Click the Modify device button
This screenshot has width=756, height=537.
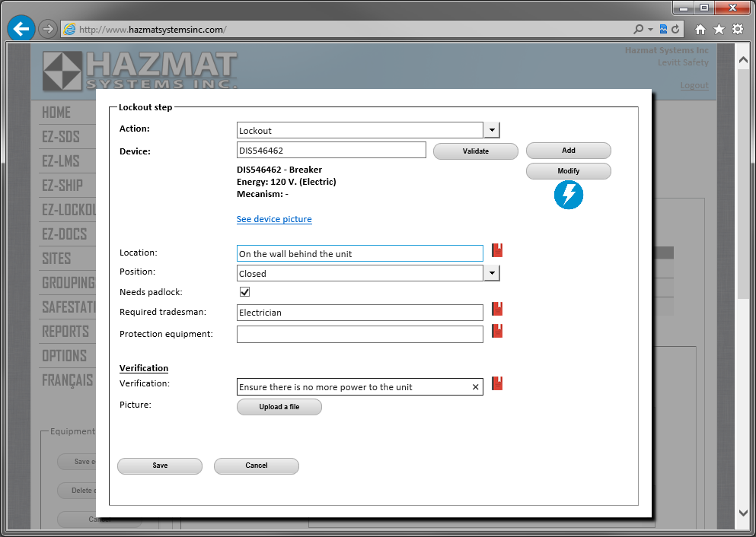pos(569,171)
